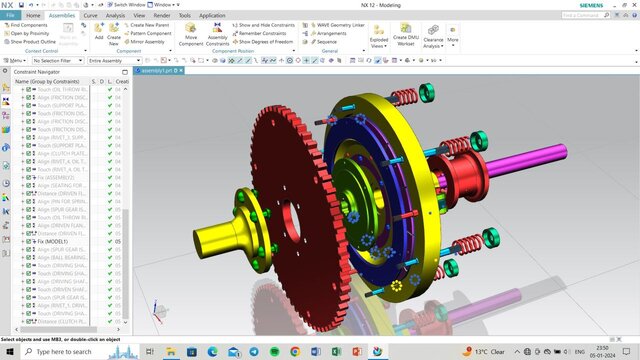Open Microsoft Excel from the taskbar
640x360 pixels.
(x=336, y=351)
